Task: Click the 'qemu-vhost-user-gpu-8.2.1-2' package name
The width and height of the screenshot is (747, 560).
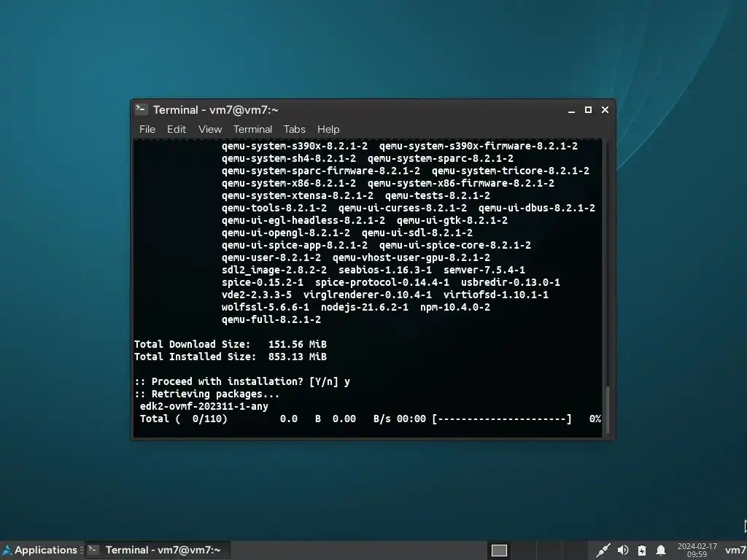Action: [x=411, y=257]
